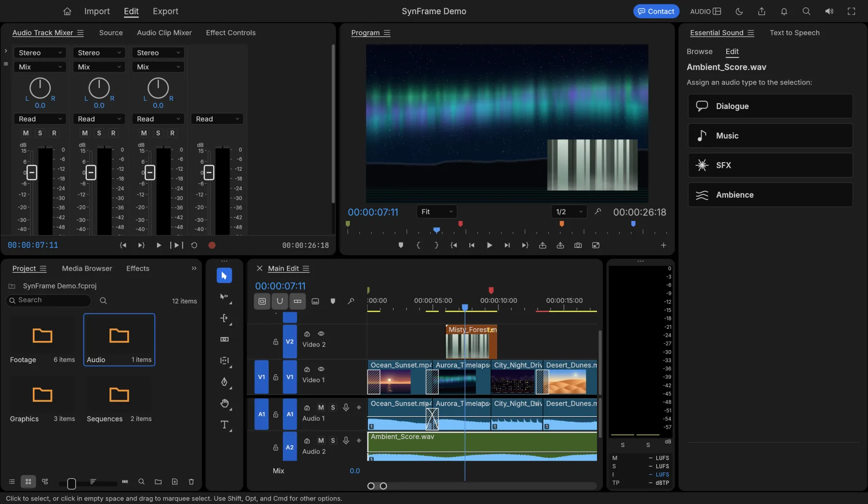The image size is (868, 504).
Task: Open the 1/2 resolution dropdown
Action: click(x=569, y=212)
